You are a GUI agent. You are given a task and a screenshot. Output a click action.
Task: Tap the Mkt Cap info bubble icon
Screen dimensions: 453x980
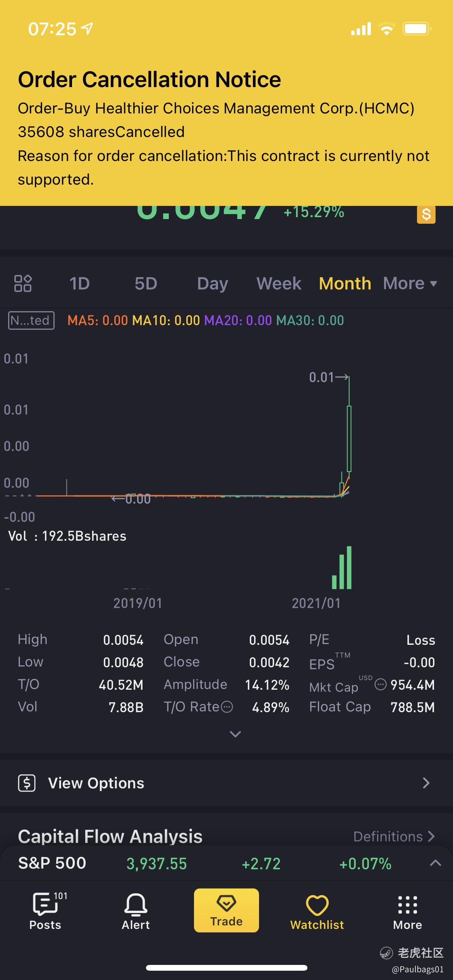[381, 685]
